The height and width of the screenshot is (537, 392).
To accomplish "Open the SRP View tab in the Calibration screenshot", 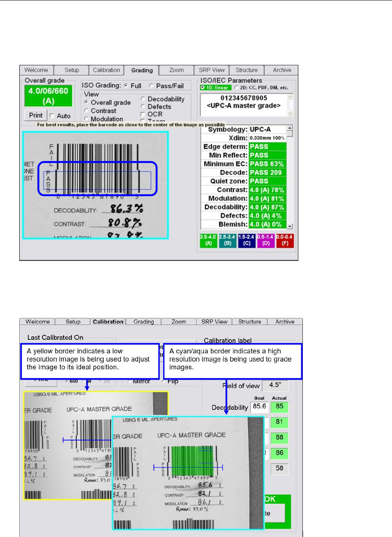I will [x=214, y=322].
